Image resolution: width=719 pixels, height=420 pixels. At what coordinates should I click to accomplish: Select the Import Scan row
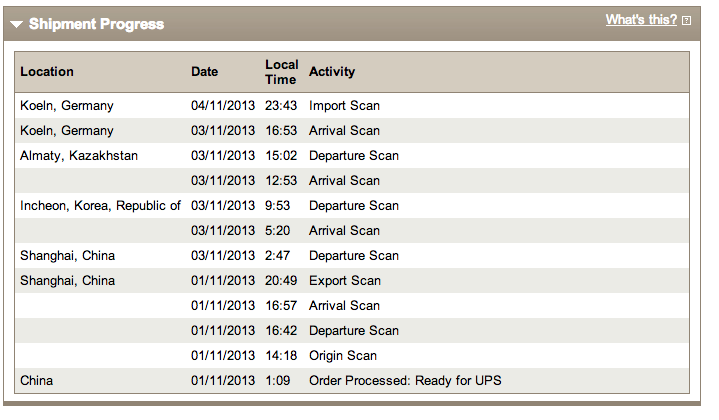[352, 105]
